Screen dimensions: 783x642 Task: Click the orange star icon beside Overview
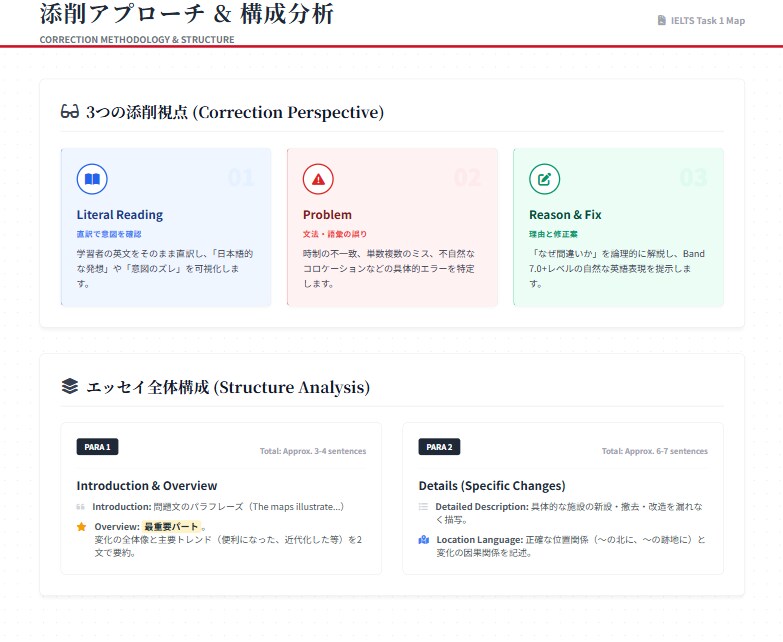81,527
